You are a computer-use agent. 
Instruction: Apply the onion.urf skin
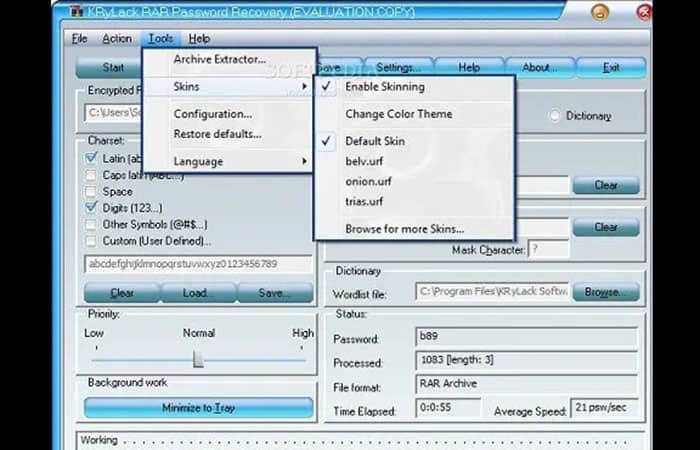368,181
